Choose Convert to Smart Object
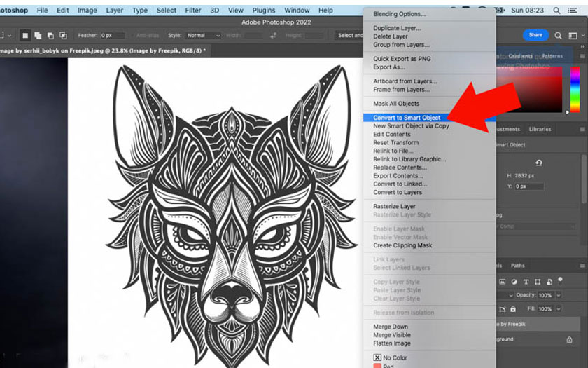The image size is (588, 368). click(407, 118)
